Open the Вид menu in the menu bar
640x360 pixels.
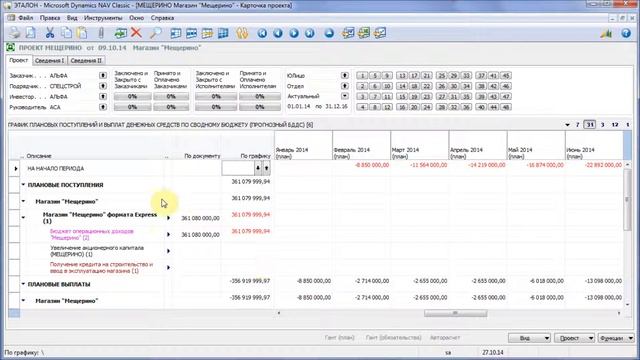coord(72,18)
